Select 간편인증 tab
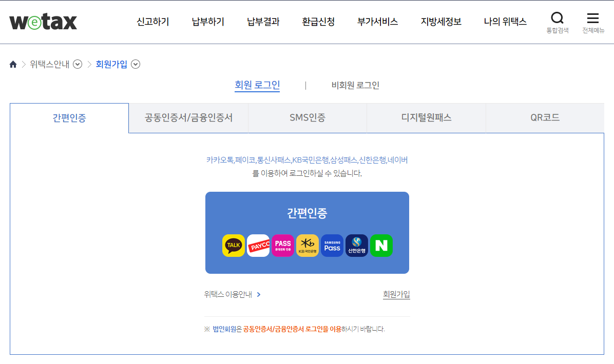Image resolution: width=614 pixels, height=364 pixels. click(69, 118)
